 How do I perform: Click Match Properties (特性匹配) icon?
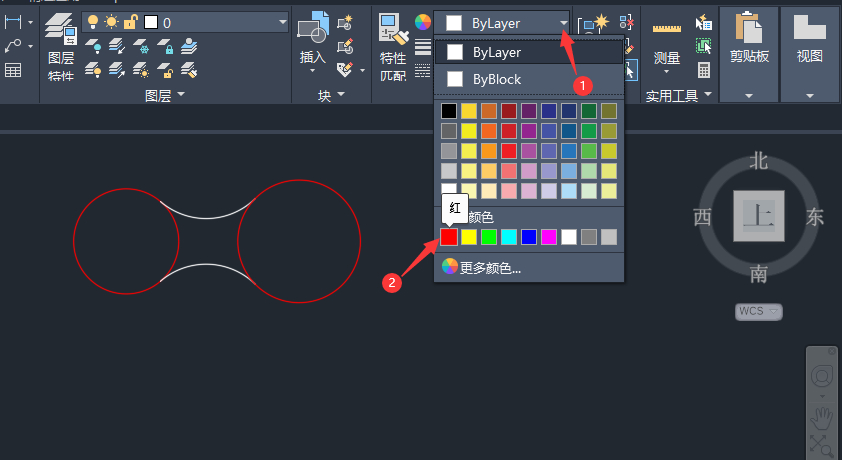click(x=394, y=28)
